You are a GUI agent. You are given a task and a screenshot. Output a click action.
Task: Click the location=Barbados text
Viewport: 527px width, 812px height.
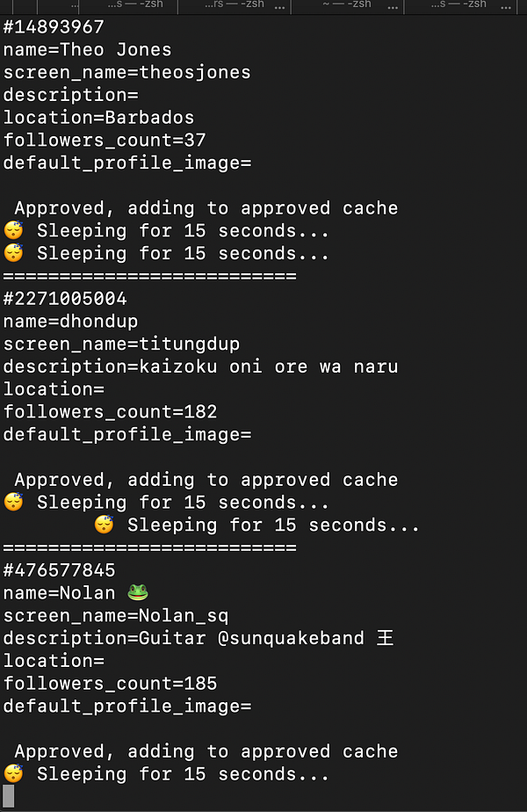point(98,118)
